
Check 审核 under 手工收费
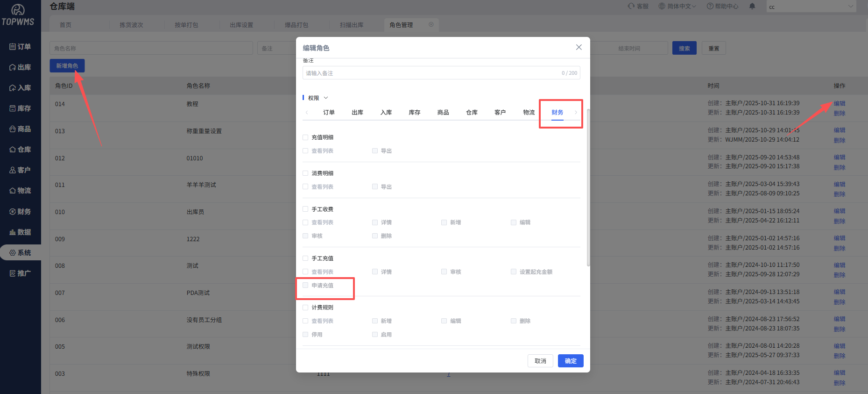coord(305,236)
